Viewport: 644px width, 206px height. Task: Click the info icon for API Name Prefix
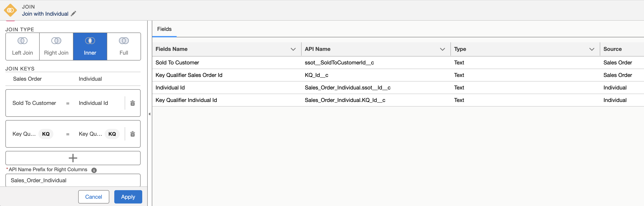tap(94, 170)
